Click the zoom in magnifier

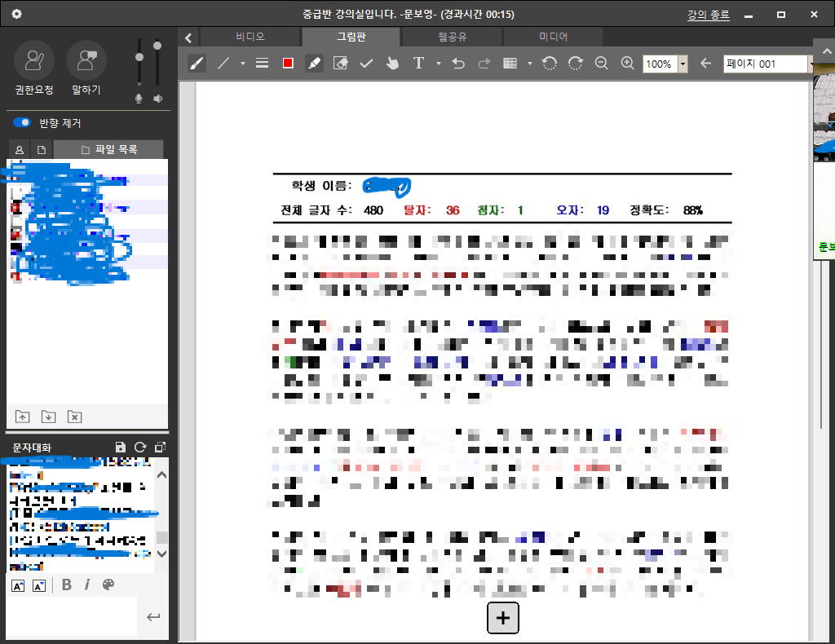(627, 64)
